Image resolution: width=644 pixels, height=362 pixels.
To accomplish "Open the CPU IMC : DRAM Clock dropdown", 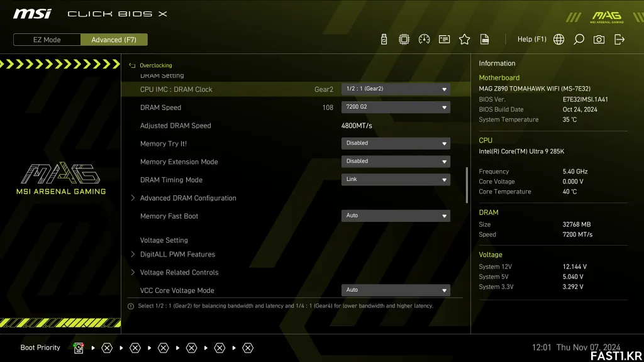I will point(396,89).
